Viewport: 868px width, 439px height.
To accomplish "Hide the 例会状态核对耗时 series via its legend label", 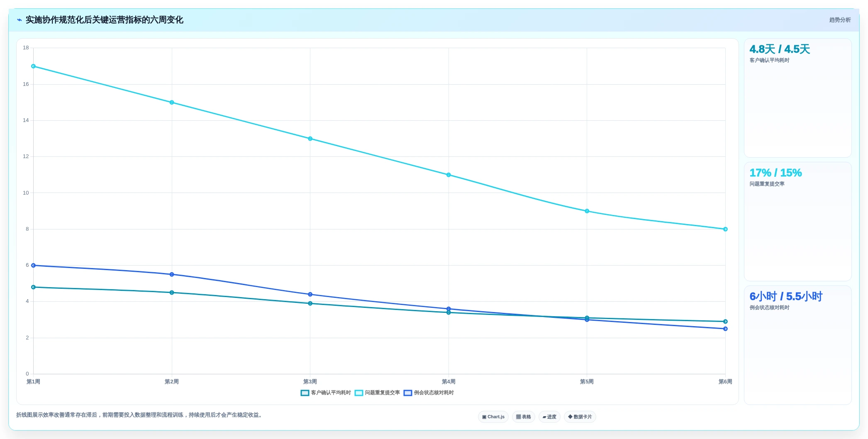I will [434, 393].
